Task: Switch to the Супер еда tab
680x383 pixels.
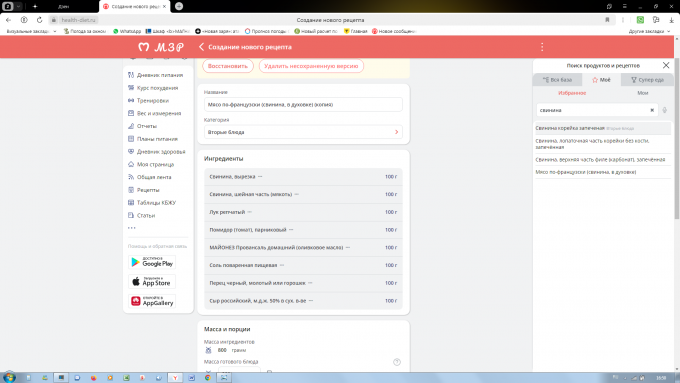Action: pos(647,80)
